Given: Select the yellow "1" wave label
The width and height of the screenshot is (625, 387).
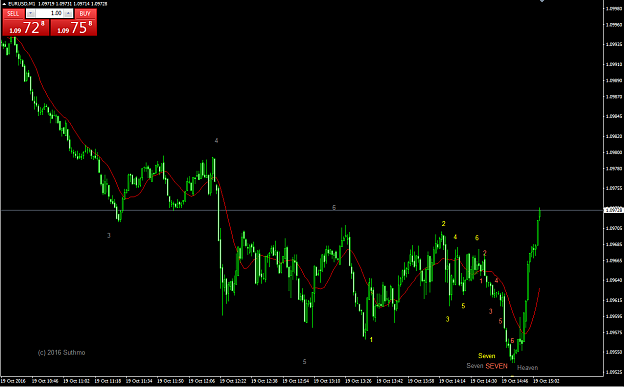Looking at the screenshot, I should pyautogui.click(x=371, y=340).
